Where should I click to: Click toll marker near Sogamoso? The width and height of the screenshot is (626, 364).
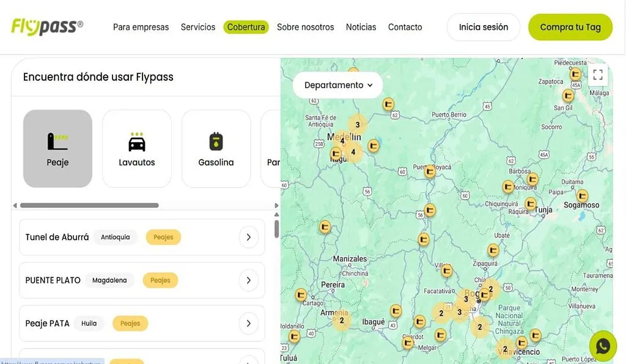(x=582, y=196)
